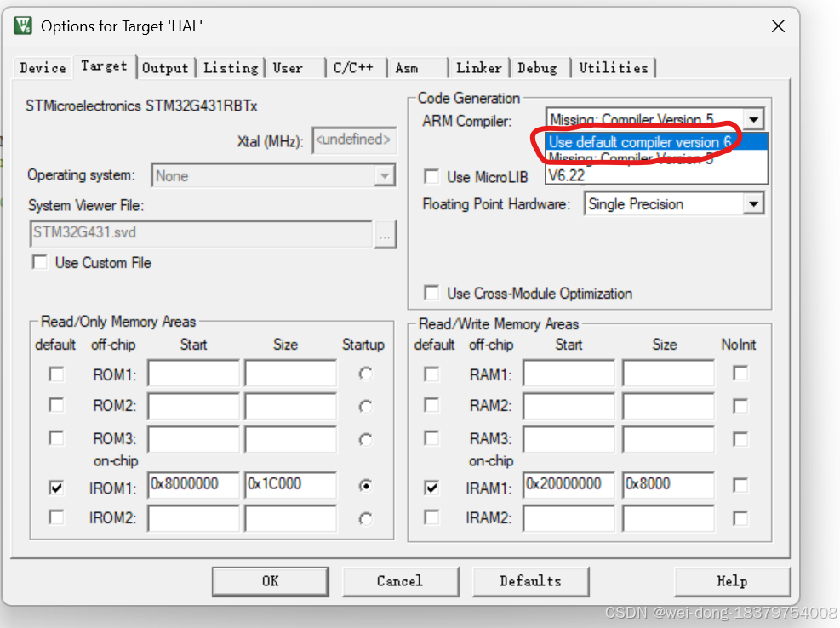Check the ROM1 default checkbox

(56, 374)
